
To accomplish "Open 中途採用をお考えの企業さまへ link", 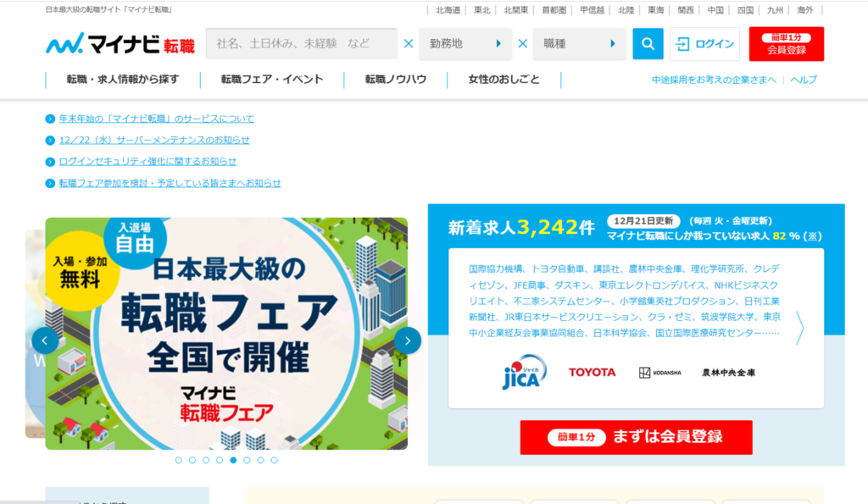I will [714, 80].
